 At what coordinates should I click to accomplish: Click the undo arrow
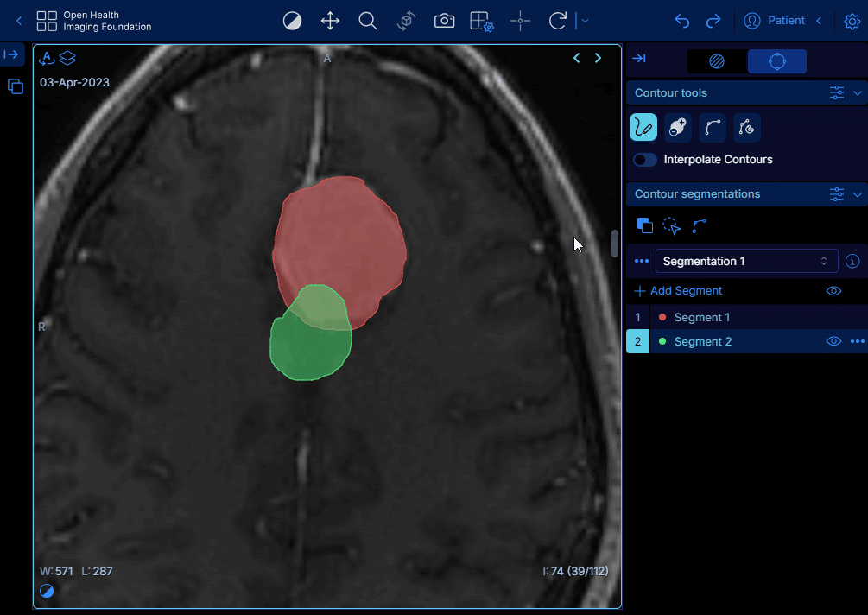click(x=682, y=21)
